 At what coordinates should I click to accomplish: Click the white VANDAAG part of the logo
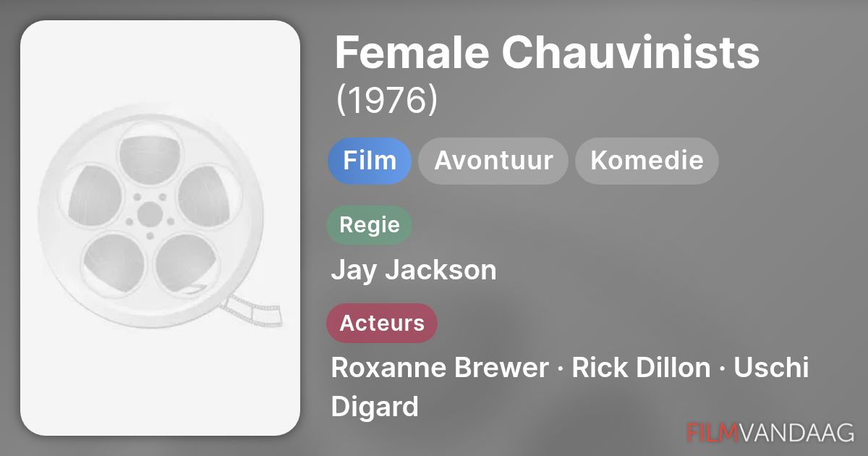(x=796, y=432)
